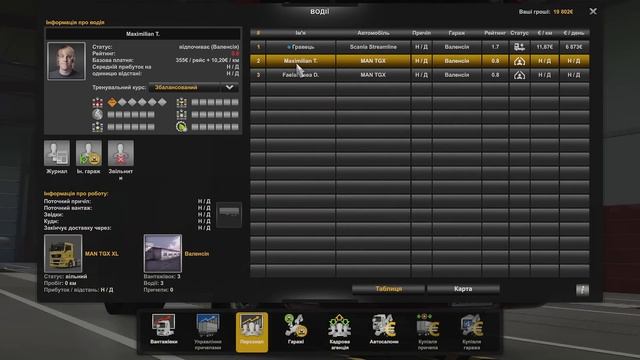
Task: Fire the driver with Звільнити icon
Action: point(120,153)
